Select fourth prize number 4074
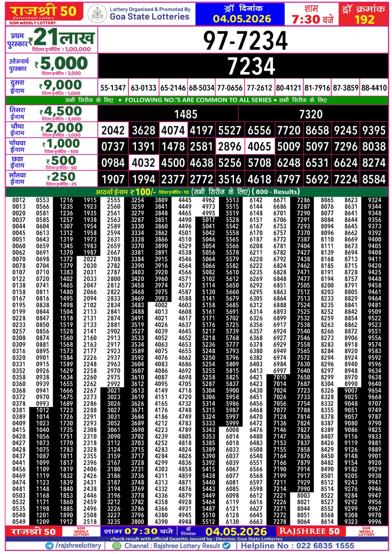Image resolution: width=392 pixels, height=554 pixels. point(173,131)
